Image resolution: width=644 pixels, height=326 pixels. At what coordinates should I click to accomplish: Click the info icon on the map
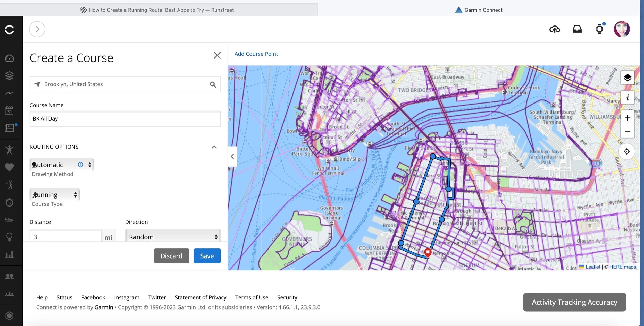click(628, 98)
